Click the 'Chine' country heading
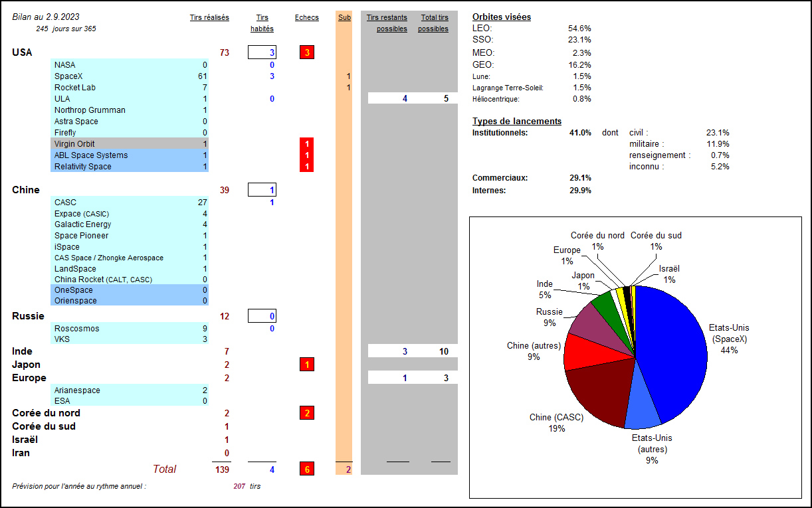Image resolution: width=812 pixels, height=508 pixels. [x=26, y=190]
